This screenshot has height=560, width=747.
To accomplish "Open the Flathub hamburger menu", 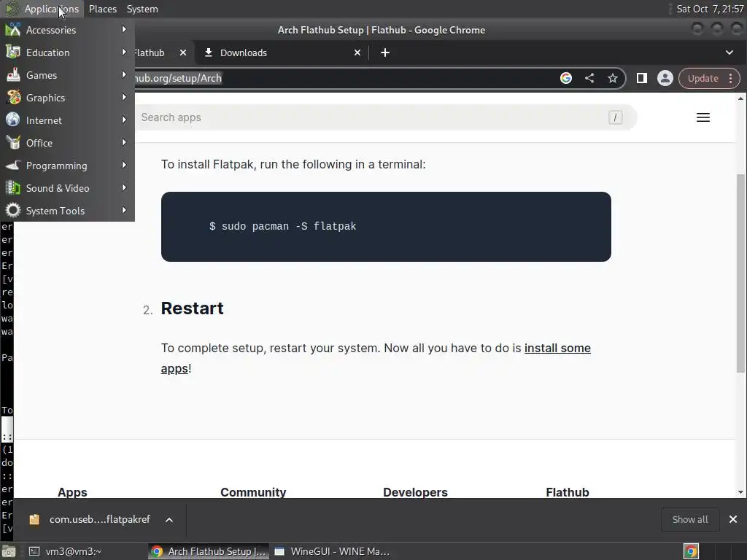I will (x=703, y=117).
